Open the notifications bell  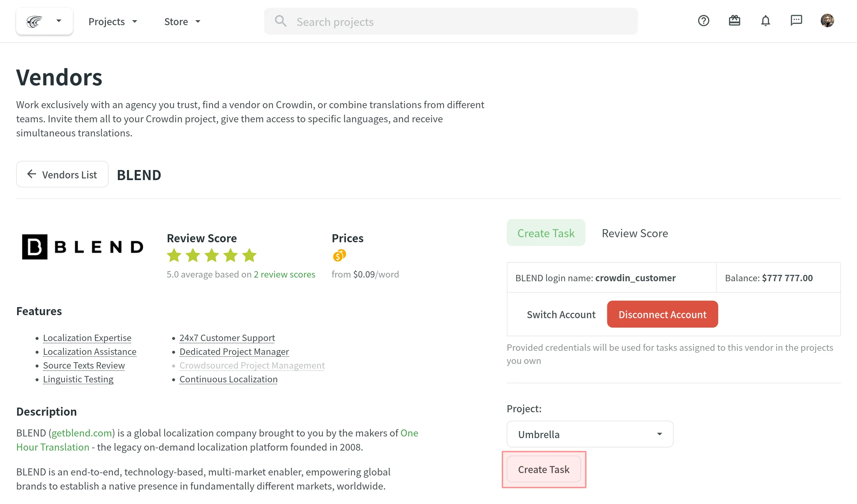point(765,21)
